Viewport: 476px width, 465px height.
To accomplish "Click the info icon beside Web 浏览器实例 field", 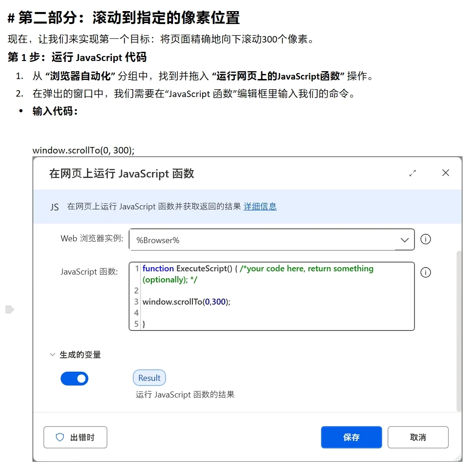I will [425, 239].
